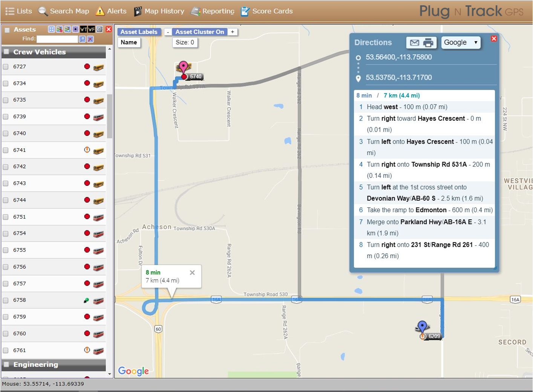Open the Google directions provider dropdown
The image size is (533, 392).
click(x=461, y=43)
